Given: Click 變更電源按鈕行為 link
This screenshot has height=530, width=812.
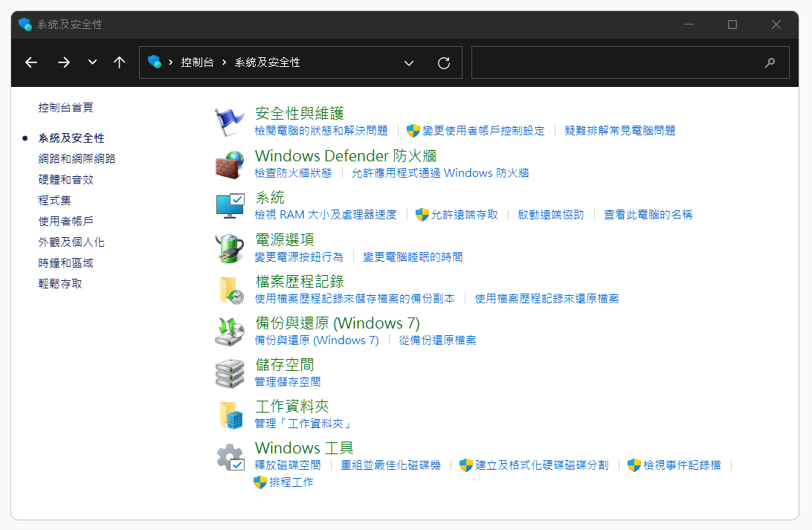Looking at the screenshot, I should [299, 256].
